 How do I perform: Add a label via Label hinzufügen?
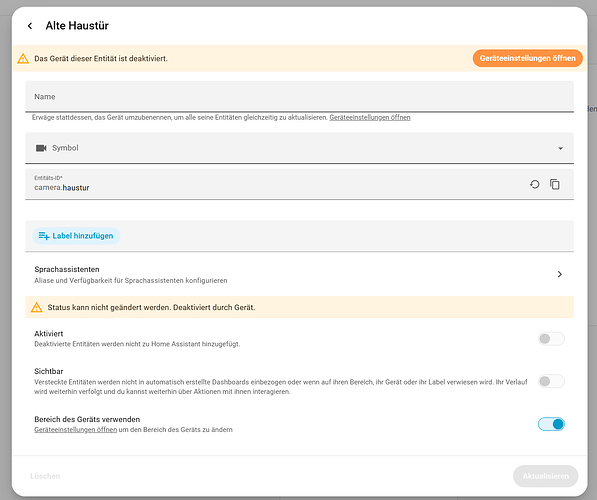pos(76,236)
